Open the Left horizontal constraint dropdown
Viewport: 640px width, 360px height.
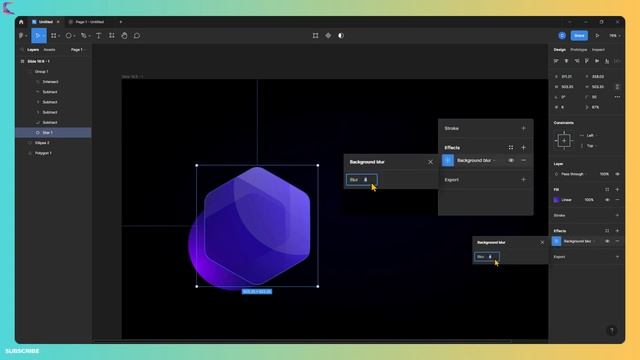(x=592, y=136)
